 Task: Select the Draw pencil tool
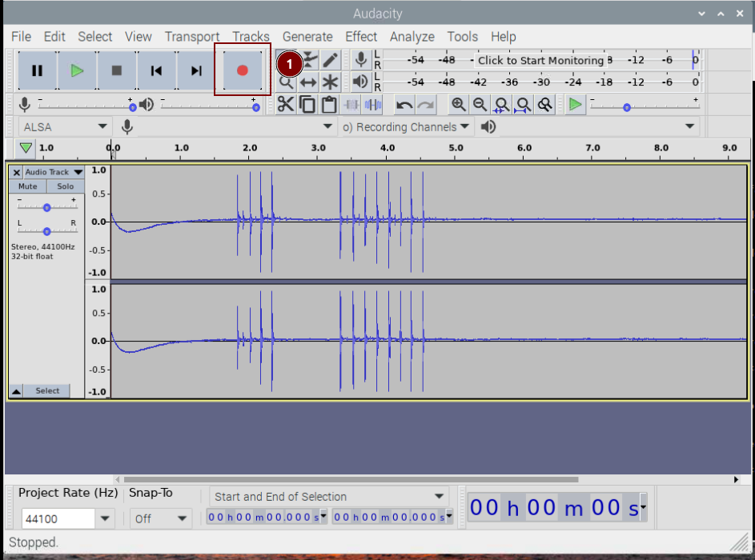331,60
